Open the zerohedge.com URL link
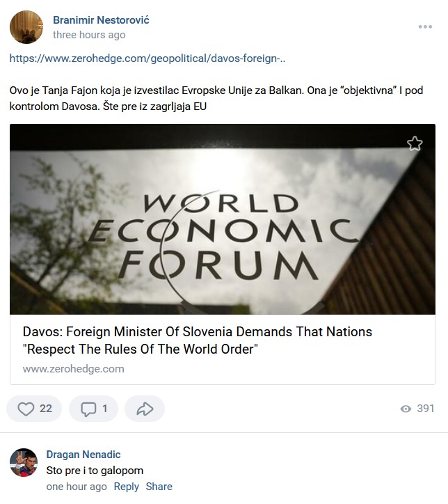Screen dimensions: 448x504 point(147,58)
